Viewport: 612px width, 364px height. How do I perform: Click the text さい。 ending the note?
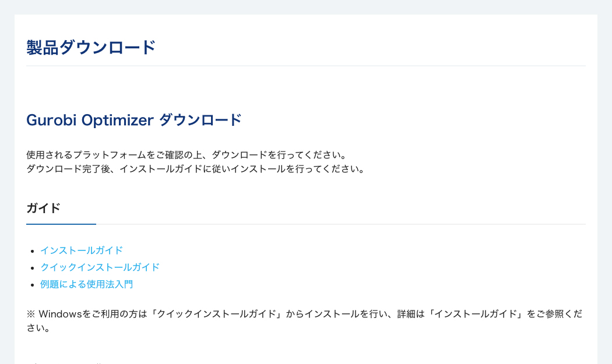38,328
